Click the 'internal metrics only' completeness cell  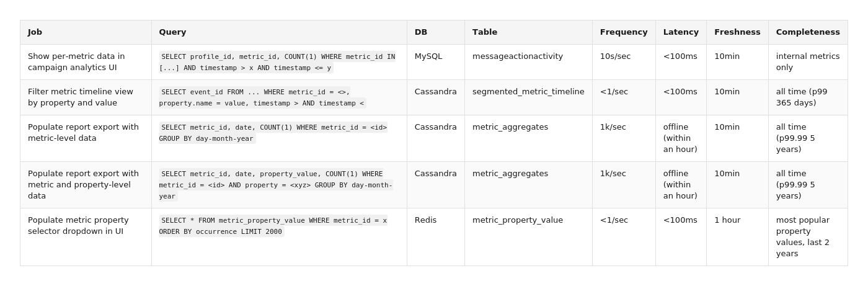coord(808,62)
